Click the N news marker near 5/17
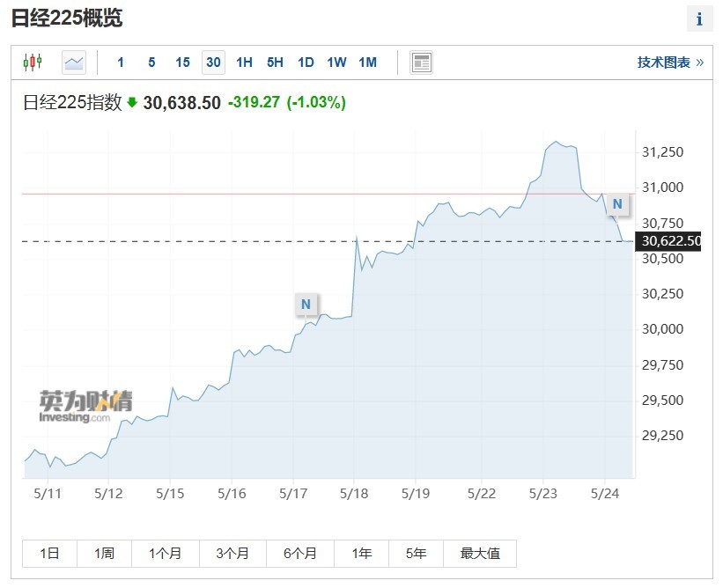The height and width of the screenshot is (588, 723). coord(306,305)
